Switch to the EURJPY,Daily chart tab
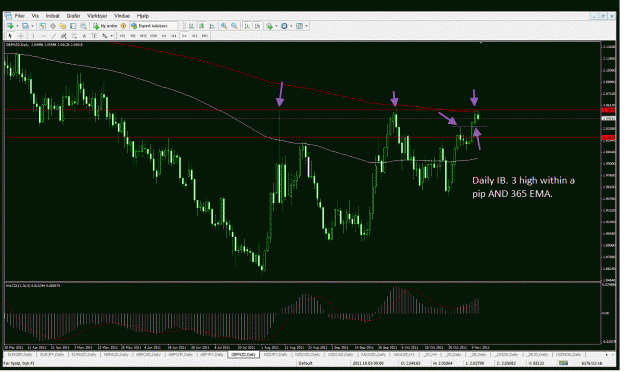625x372 pixels. tap(52, 354)
